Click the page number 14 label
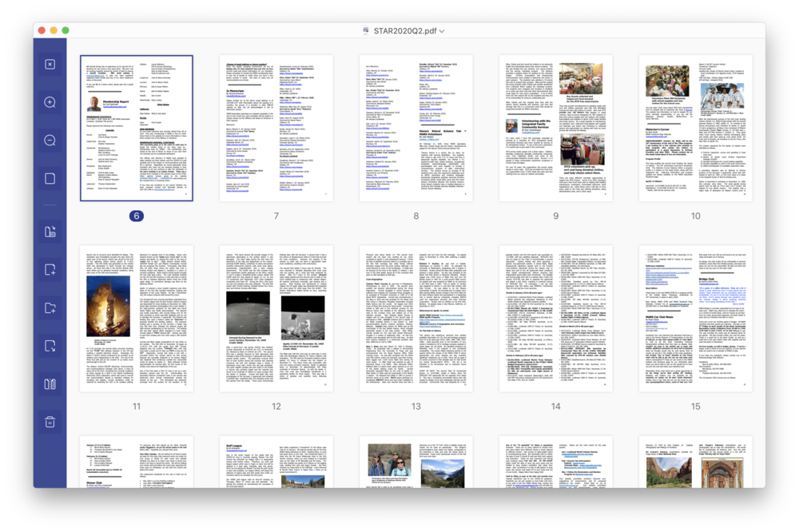The height and width of the screenshot is (532, 799). [x=556, y=407]
